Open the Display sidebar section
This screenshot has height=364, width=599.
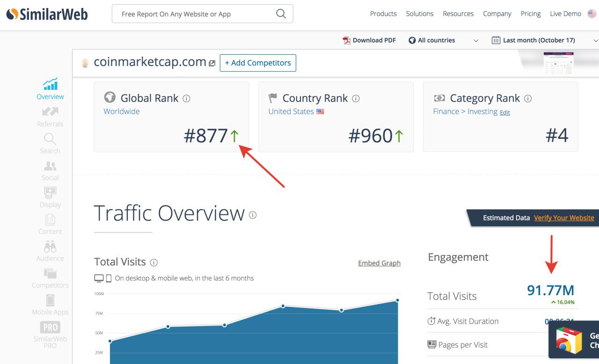(50, 197)
